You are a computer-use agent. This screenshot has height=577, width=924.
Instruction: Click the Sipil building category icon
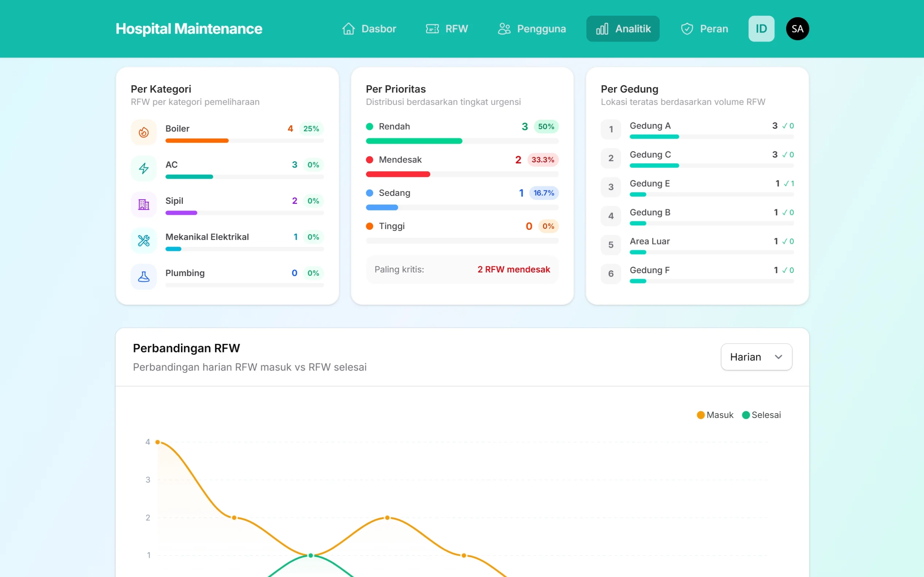[143, 205]
